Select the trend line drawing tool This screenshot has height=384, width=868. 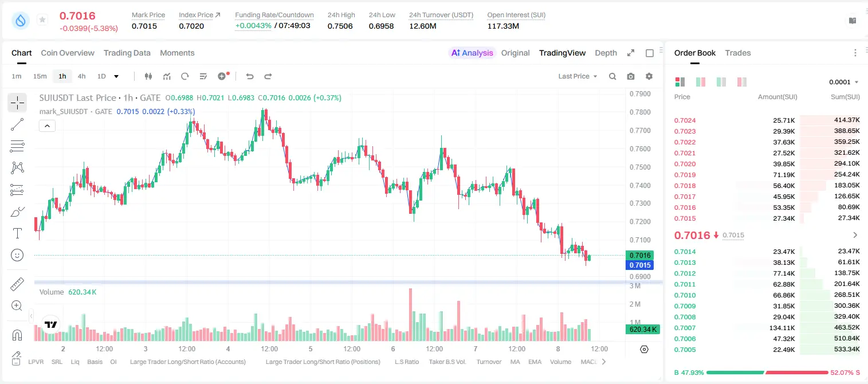click(17, 124)
